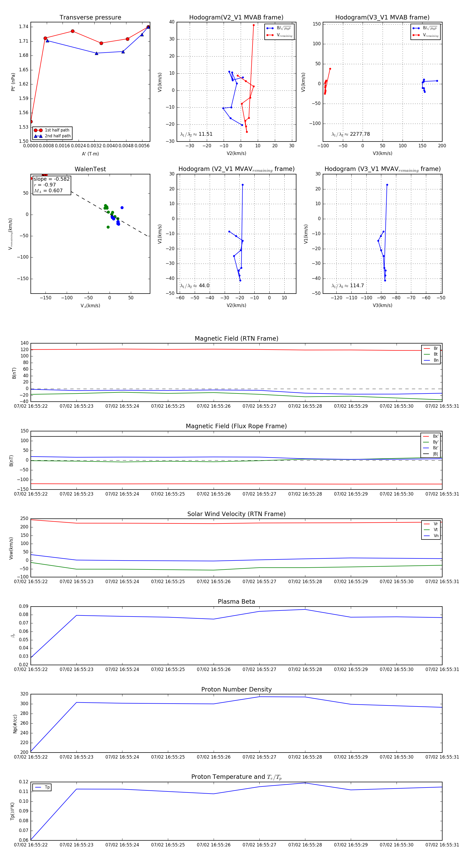The height and width of the screenshot is (868, 473).
Task: Click the Plasma Beta plot title
Action: (x=236, y=602)
